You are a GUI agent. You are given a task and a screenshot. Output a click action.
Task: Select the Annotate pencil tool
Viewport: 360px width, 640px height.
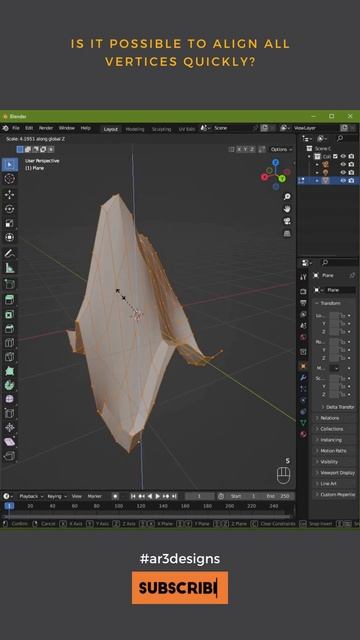click(9, 253)
